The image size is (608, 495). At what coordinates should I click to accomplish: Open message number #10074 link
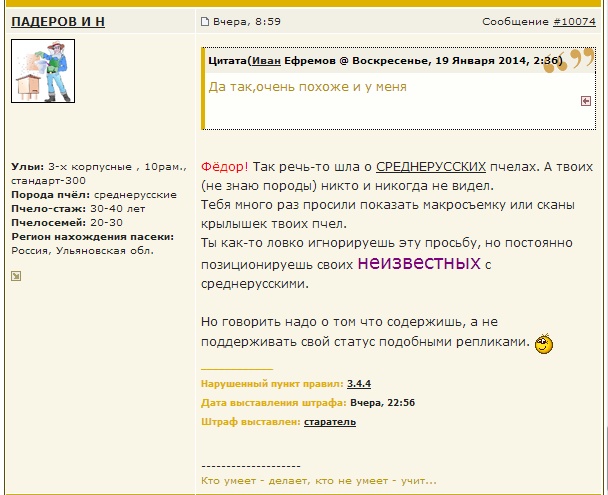[574, 22]
